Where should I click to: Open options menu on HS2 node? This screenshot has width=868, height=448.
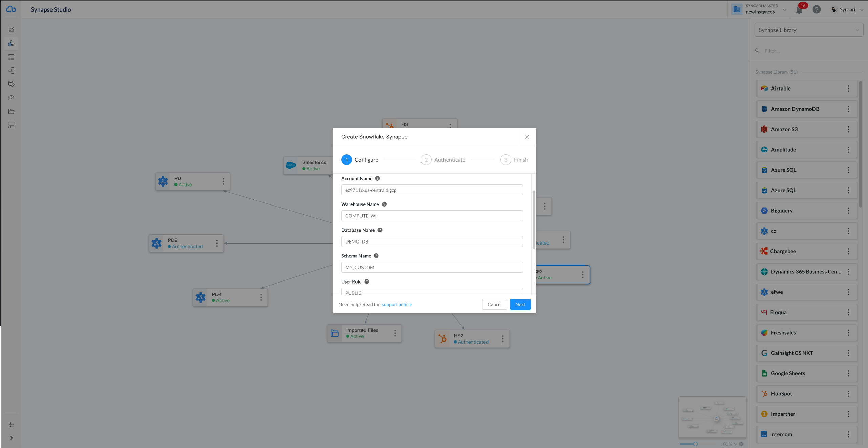point(503,339)
